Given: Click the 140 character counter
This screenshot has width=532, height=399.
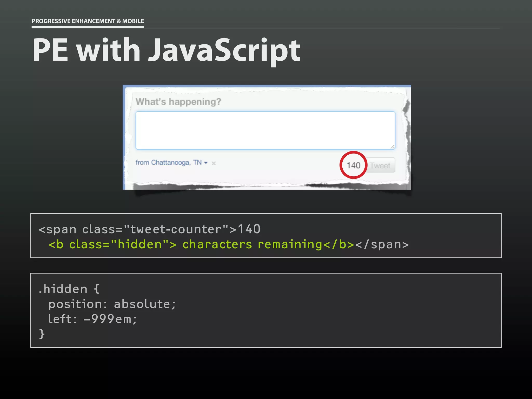Looking at the screenshot, I should click(354, 165).
